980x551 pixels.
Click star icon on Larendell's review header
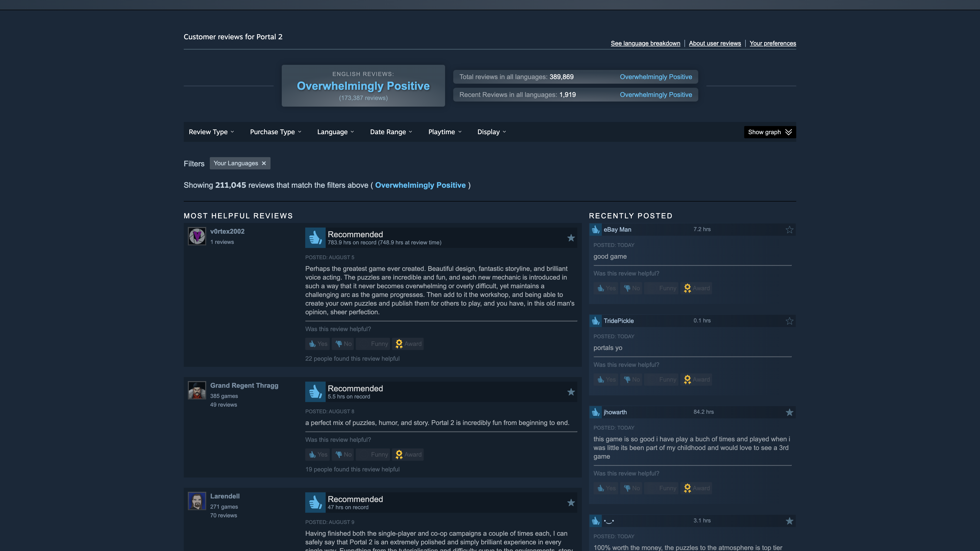(571, 503)
